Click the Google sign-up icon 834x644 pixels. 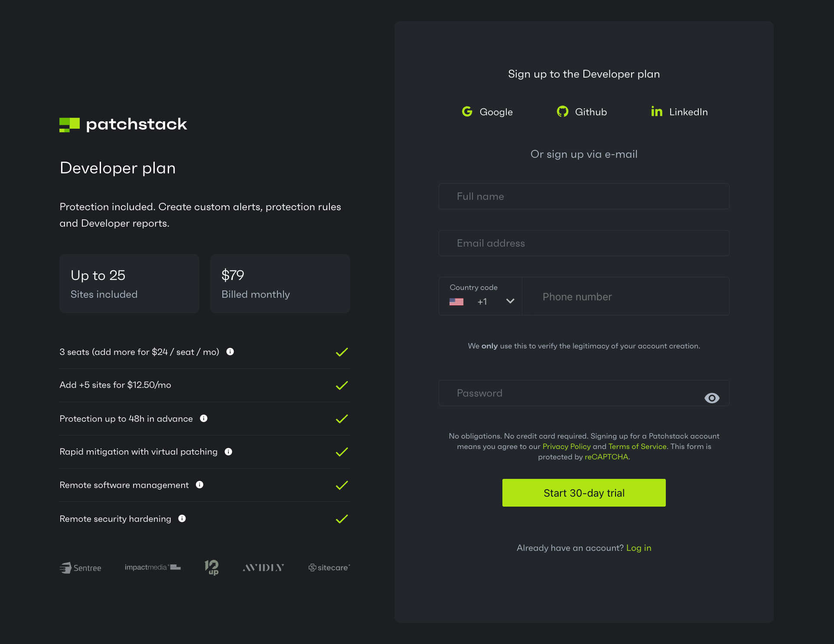pyautogui.click(x=467, y=112)
